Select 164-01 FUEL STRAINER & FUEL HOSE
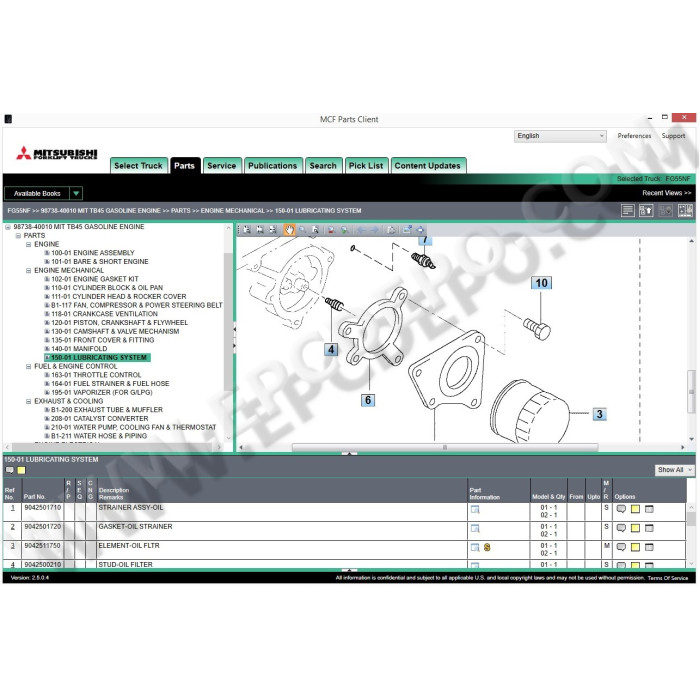Viewport: 700px width, 700px height. pyautogui.click(x=110, y=384)
